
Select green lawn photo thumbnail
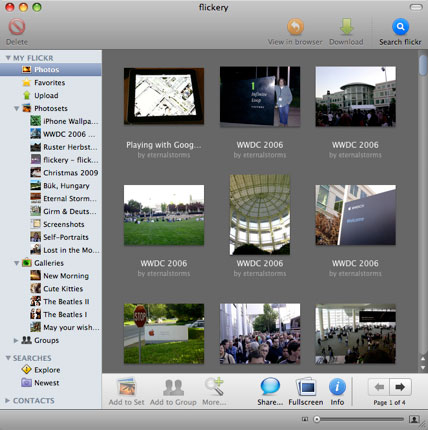(164, 215)
